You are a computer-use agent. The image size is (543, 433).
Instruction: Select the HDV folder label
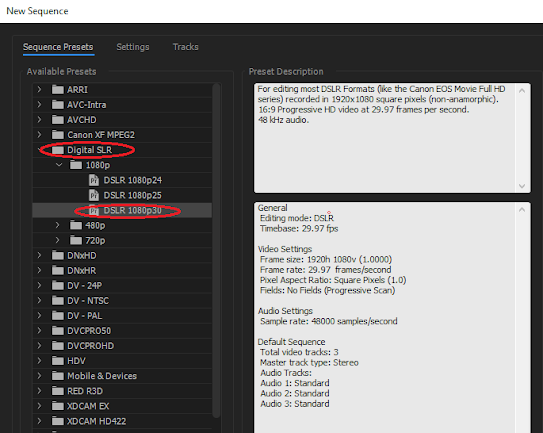[x=76, y=361]
